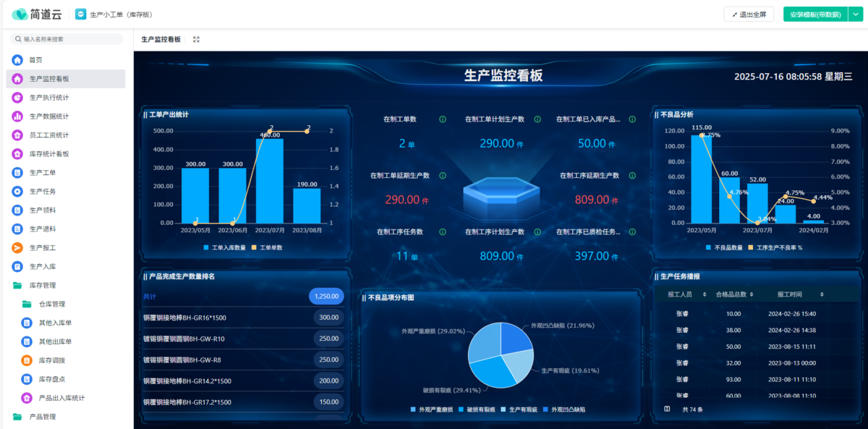
Task: Click the 115.00 bar in 不良品分析
Action: click(701, 179)
